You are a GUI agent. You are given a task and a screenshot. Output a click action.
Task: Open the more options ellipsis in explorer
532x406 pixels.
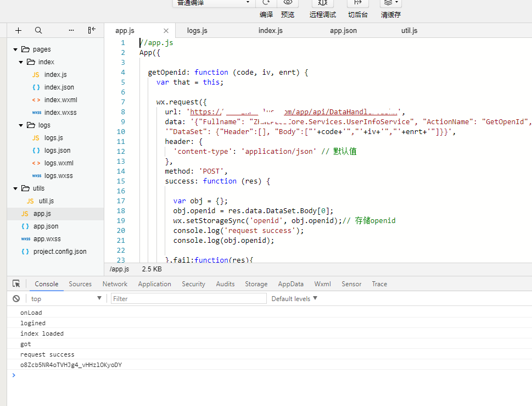click(71, 30)
